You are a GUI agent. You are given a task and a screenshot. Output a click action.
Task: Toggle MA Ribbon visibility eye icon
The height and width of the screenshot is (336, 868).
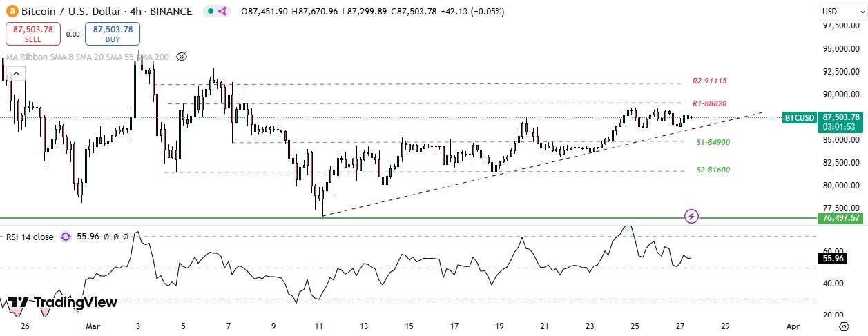182,57
